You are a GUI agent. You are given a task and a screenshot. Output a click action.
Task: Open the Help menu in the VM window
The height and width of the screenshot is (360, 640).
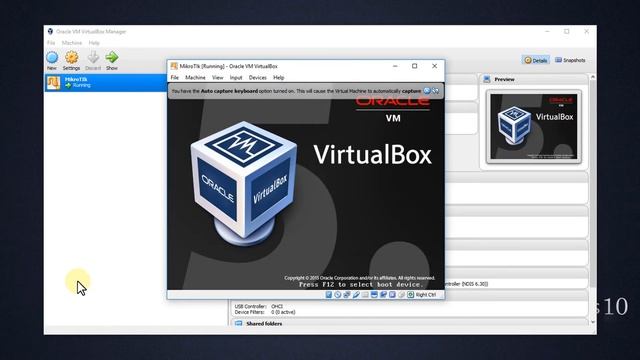(x=279, y=78)
